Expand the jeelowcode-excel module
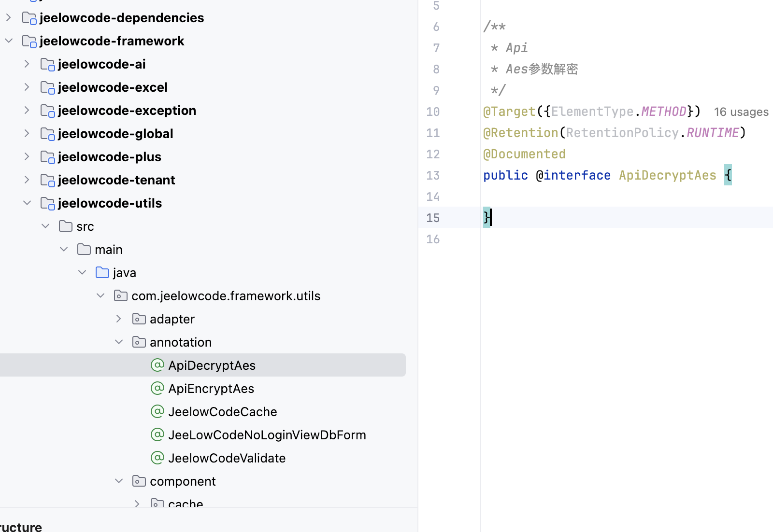Image resolution: width=773 pixels, height=532 pixels. [27, 87]
